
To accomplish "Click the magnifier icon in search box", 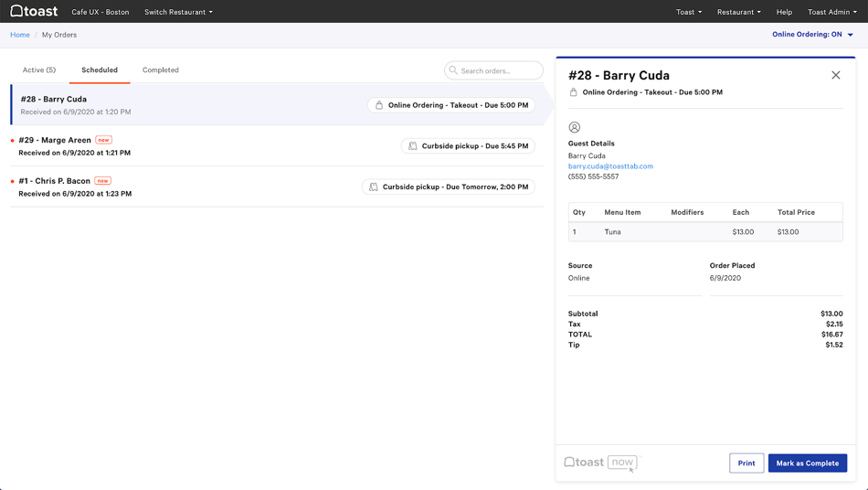I will (453, 70).
